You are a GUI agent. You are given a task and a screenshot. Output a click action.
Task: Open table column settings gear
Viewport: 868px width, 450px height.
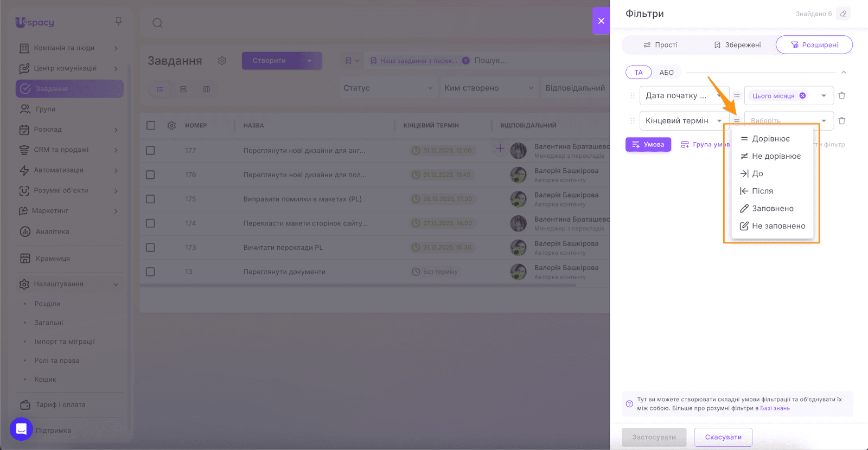coord(171,125)
